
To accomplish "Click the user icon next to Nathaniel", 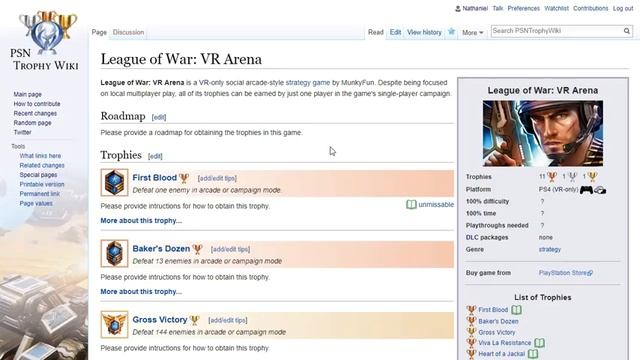I will click(x=458, y=9).
